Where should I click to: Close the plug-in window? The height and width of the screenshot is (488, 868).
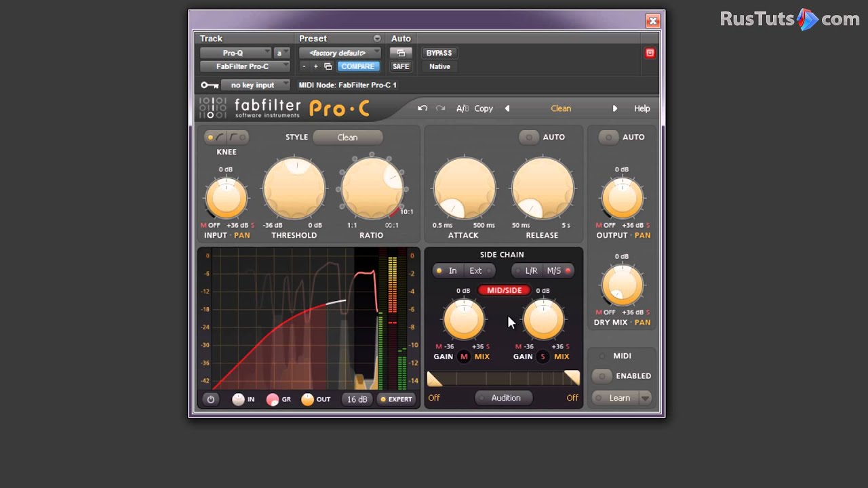click(653, 21)
